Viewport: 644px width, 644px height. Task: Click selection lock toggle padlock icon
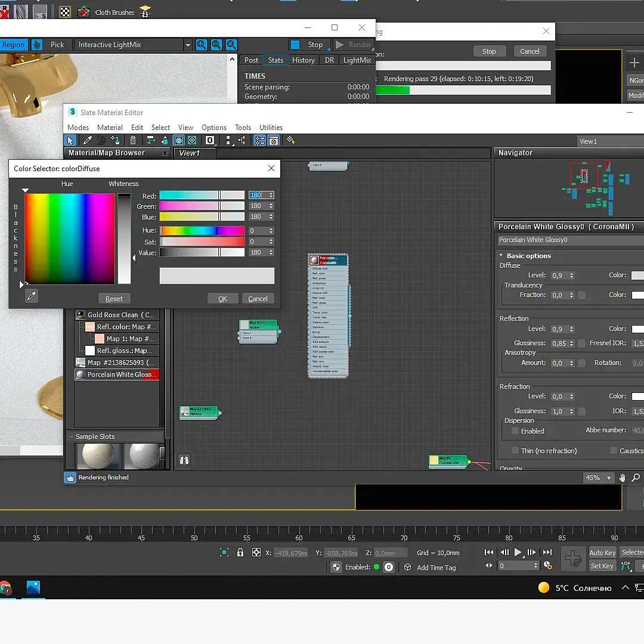pyautogui.click(x=240, y=552)
